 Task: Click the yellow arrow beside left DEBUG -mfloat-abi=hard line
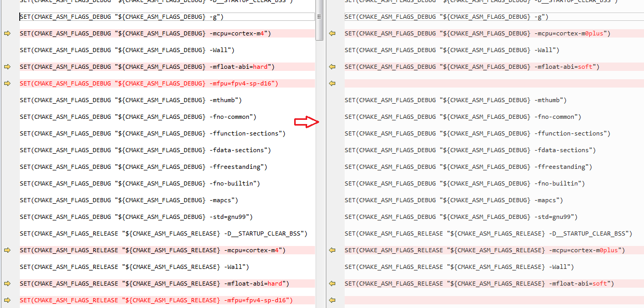pyautogui.click(x=7, y=67)
